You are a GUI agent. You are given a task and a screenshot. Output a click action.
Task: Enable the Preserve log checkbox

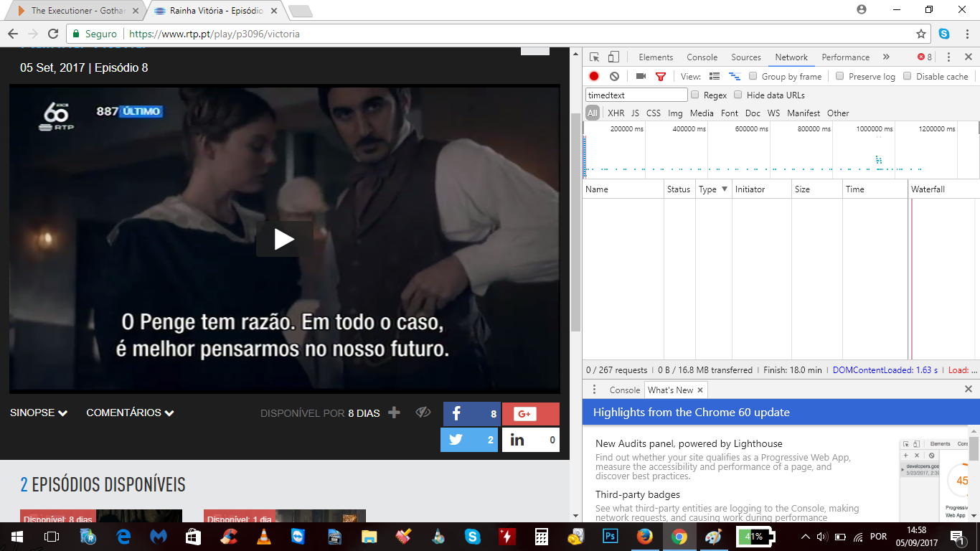pos(840,76)
